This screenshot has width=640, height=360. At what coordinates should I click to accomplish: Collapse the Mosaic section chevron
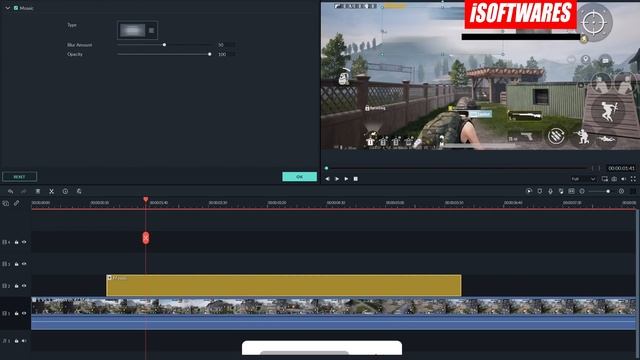coord(7,8)
